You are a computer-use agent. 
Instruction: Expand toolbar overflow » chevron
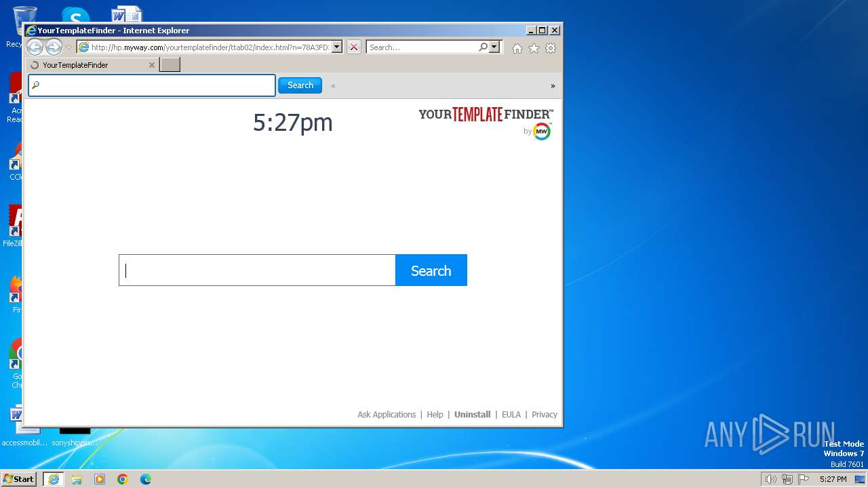point(553,86)
